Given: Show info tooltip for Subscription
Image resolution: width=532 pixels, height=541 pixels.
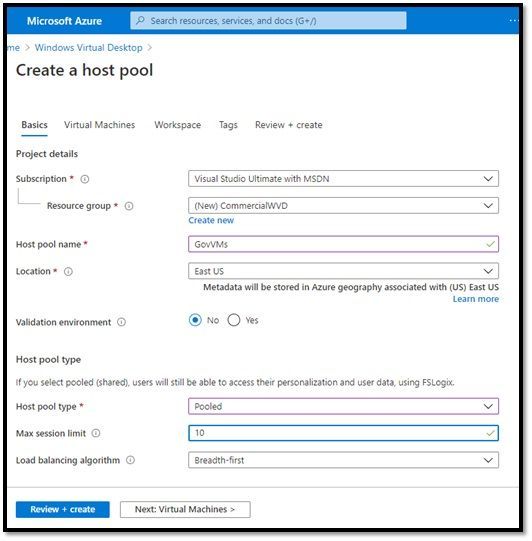Looking at the screenshot, I should point(85,179).
